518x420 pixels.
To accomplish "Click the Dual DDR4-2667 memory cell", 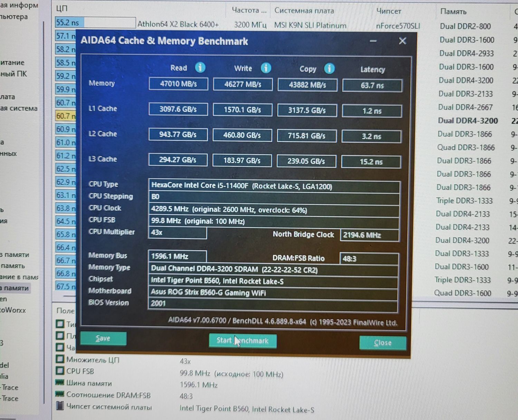I will point(466,107).
